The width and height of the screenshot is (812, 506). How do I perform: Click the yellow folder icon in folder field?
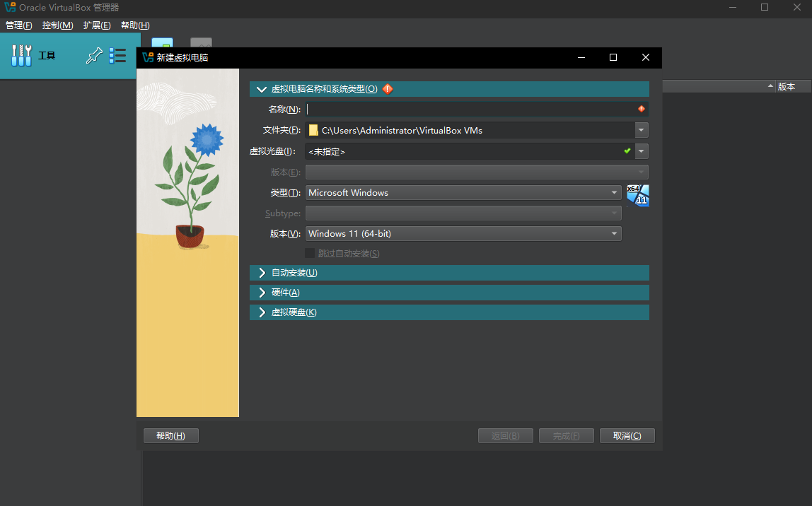tap(313, 130)
